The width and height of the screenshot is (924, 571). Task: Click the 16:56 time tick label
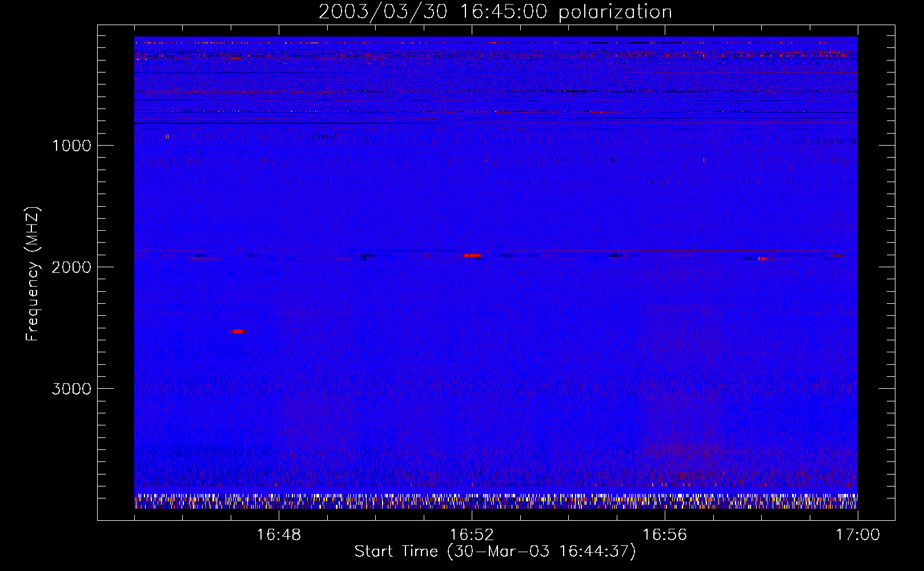[665, 535]
